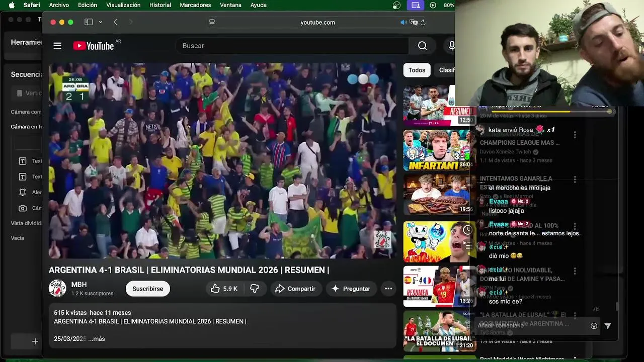Go to the YouTube home logo
644x362 pixels.
[94, 46]
